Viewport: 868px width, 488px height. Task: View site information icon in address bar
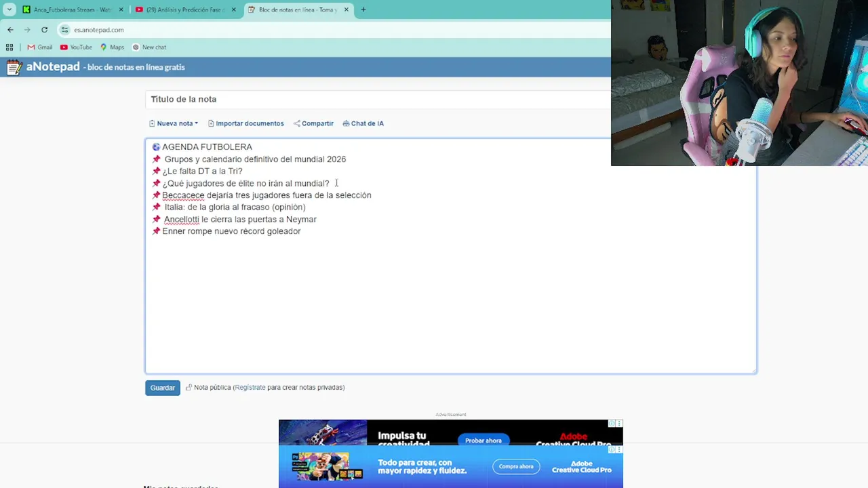point(64,30)
